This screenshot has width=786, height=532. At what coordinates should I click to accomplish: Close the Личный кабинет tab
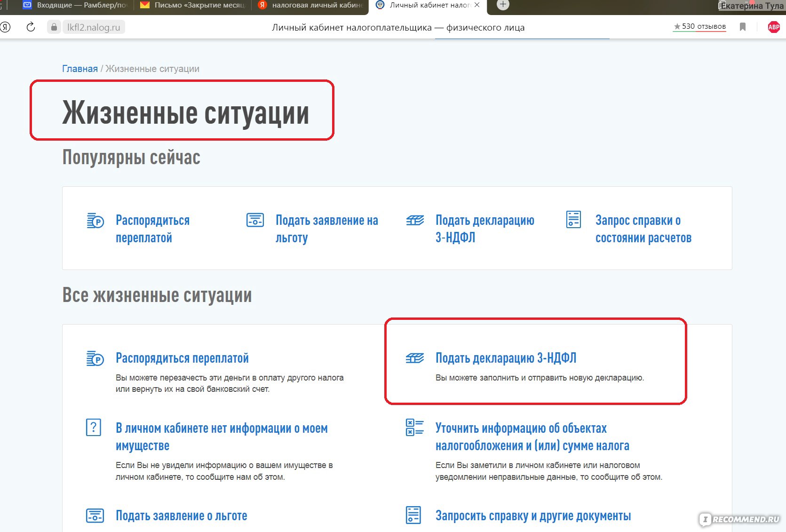477,5
